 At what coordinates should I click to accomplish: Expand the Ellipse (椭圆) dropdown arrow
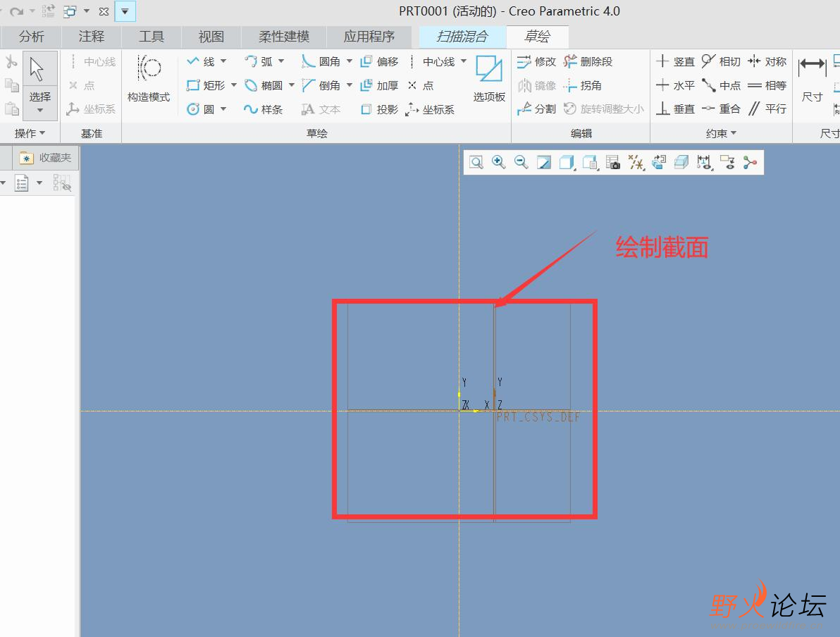[292, 85]
